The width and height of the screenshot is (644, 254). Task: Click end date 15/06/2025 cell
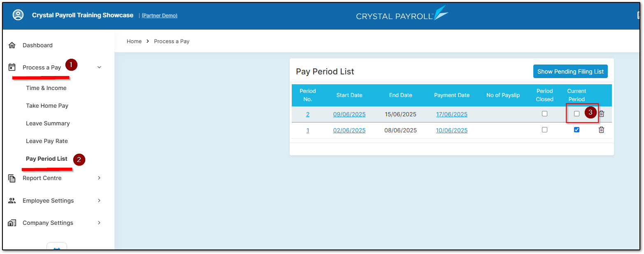click(401, 114)
